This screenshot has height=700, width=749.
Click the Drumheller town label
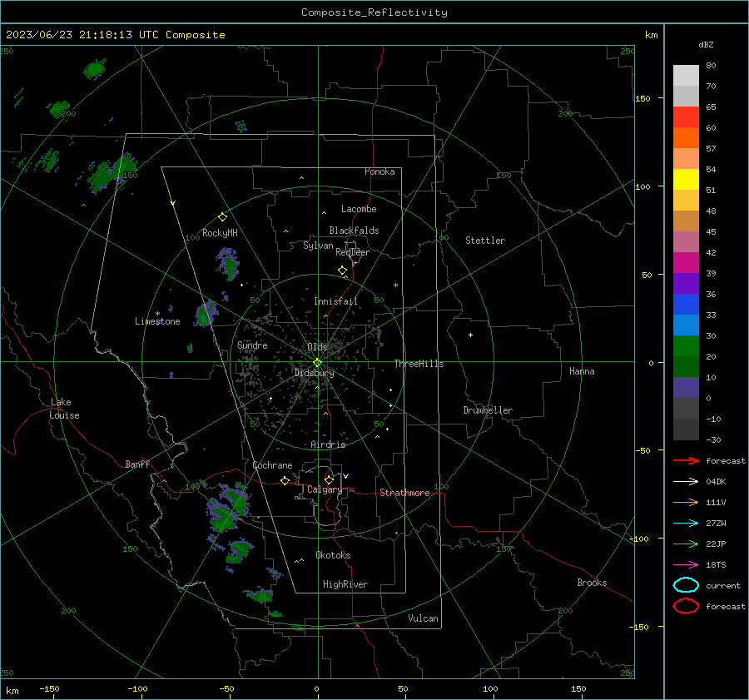(488, 410)
